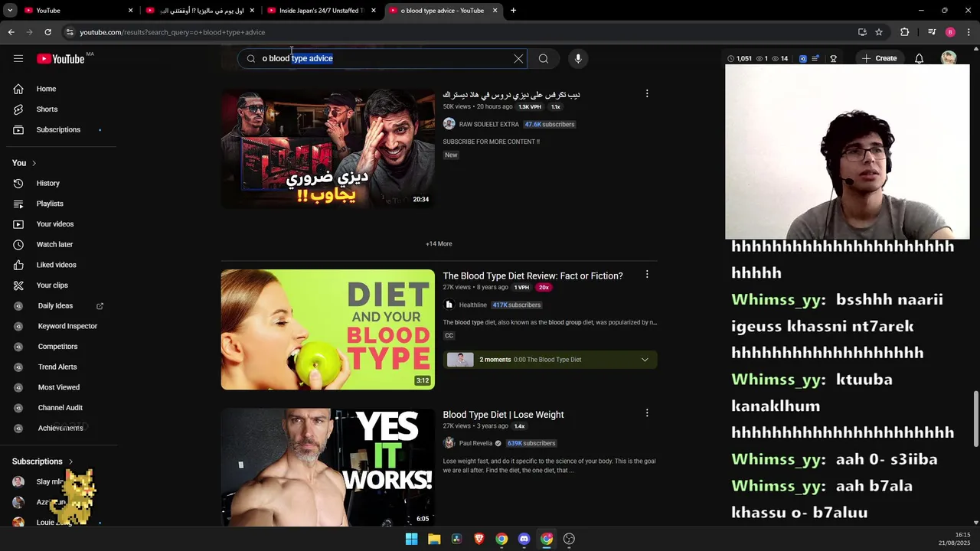Click the YouTube logo
This screenshot has height=551, width=980.
pos(60,59)
